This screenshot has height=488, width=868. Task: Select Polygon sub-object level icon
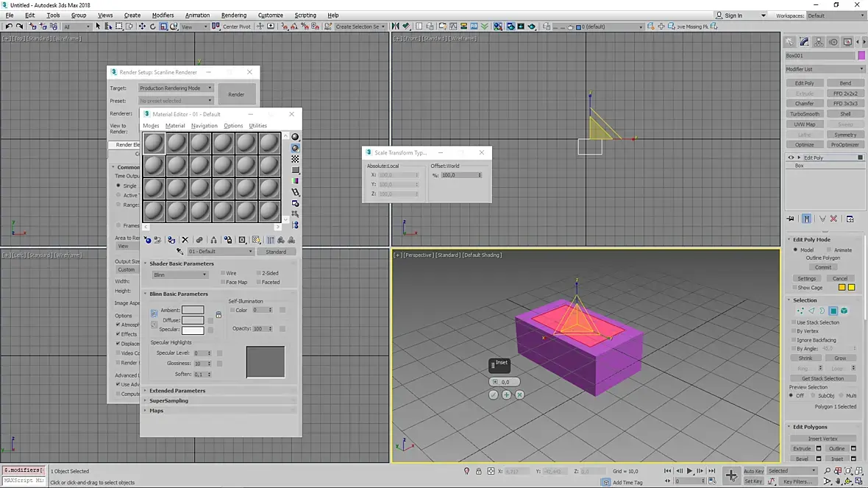pos(833,311)
